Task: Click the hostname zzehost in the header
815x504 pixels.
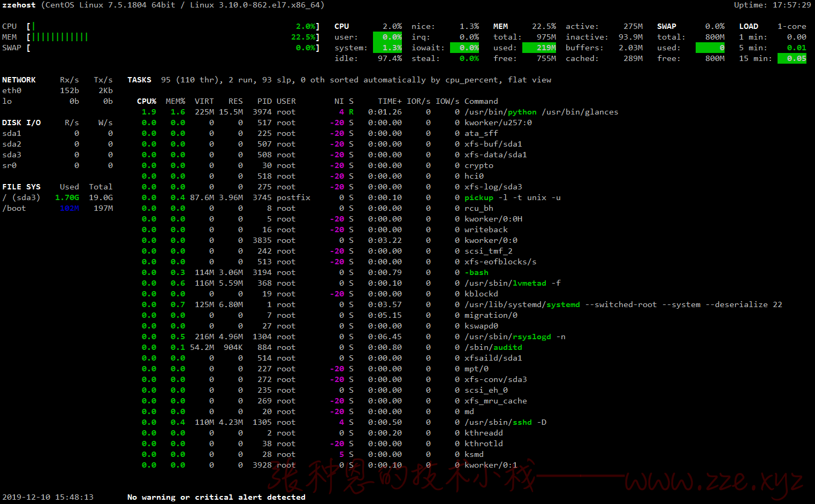Action: (x=19, y=5)
